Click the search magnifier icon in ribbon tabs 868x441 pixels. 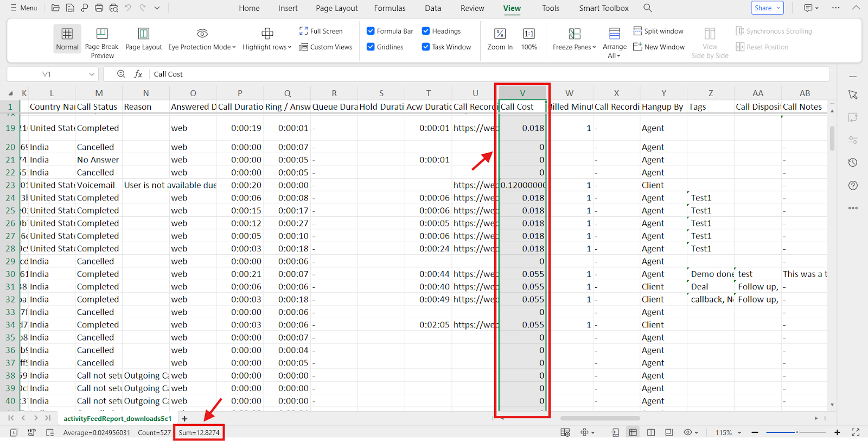pos(648,8)
